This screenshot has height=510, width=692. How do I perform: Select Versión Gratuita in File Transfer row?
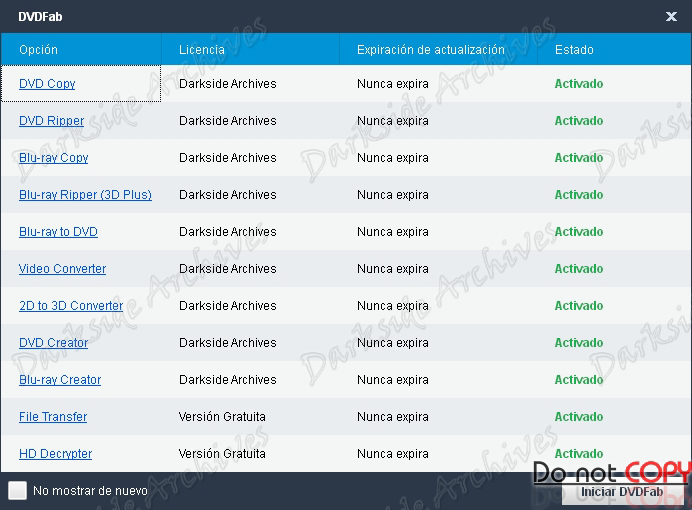tap(222, 417)
